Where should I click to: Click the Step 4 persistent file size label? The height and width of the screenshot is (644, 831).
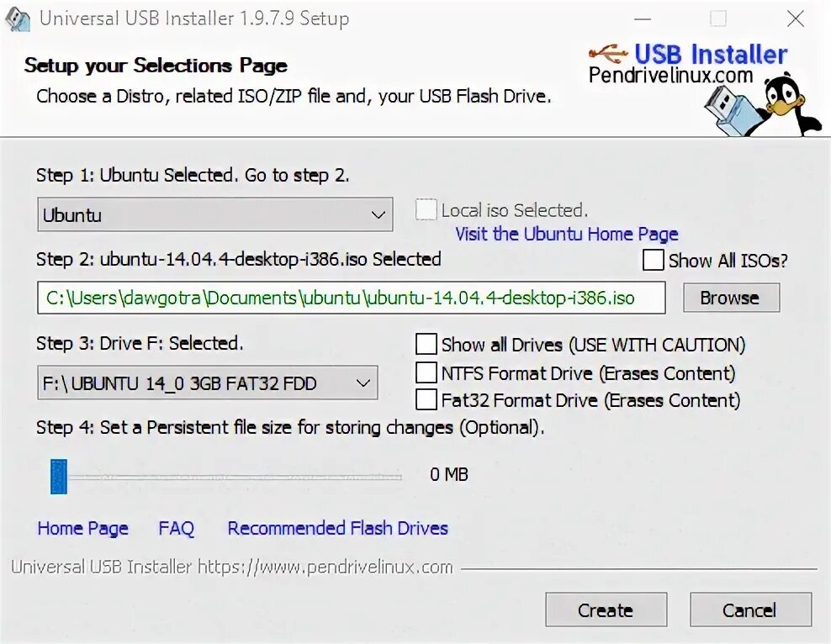coord(290,427)
